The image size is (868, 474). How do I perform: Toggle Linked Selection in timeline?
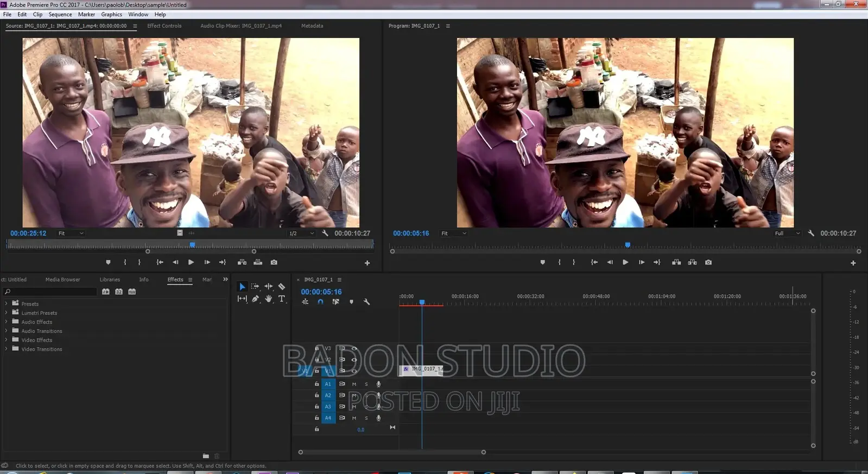click(336, 302)
